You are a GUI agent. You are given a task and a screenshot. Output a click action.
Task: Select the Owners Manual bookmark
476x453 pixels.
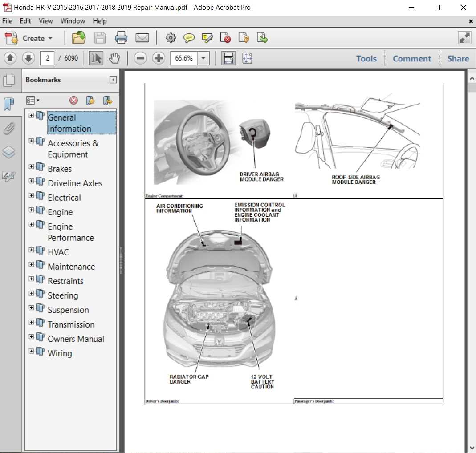(76, 339)
